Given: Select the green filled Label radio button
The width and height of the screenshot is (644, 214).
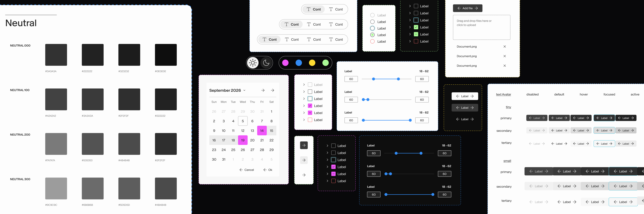Looking at the screenshot, I should [372, 35].
